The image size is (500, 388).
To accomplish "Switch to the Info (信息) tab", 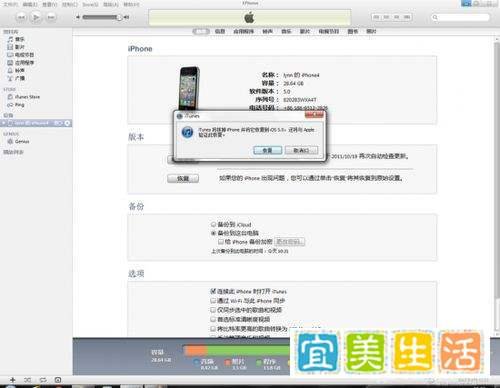I will (220, 31).
